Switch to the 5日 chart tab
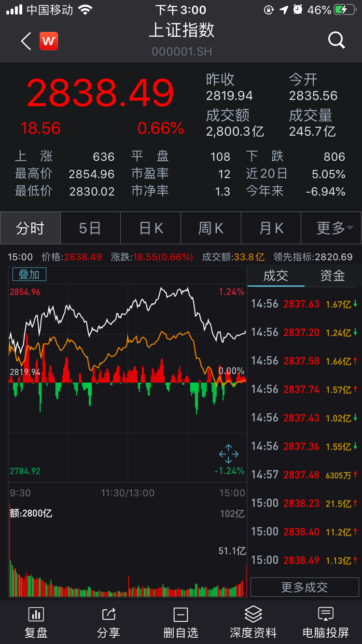The image size is (362, 644). tap(90, 228)
